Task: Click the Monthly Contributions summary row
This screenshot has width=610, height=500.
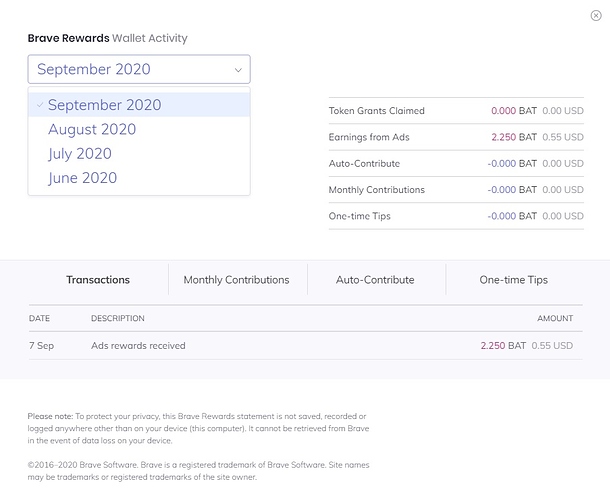Action: pyautogui.click(x=455, y=190)
